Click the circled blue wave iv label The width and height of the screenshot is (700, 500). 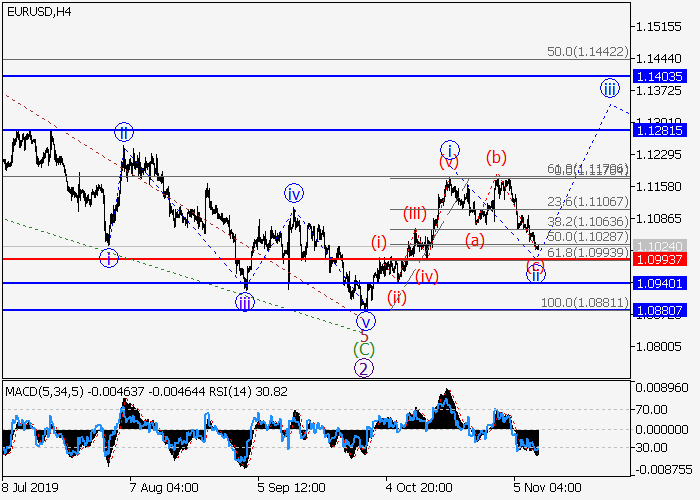point(293,193)
